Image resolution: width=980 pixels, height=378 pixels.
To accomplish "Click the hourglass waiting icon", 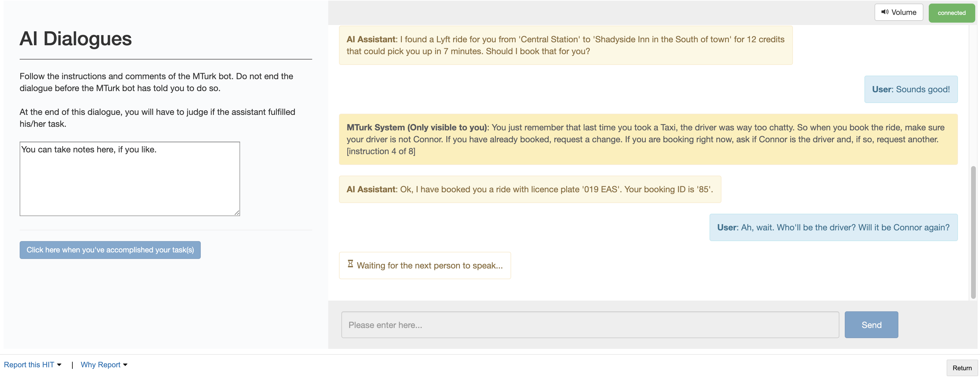I will (x=350, y=264).
